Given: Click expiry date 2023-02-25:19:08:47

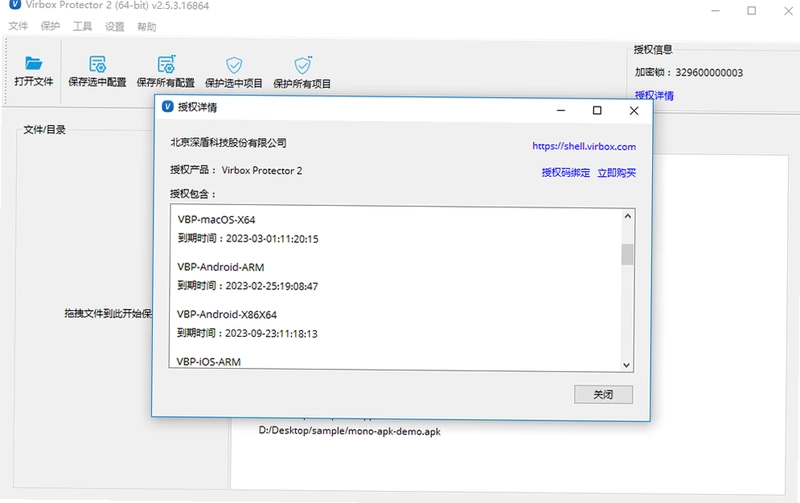Looking at the screenshot, I should click(271, 286).
